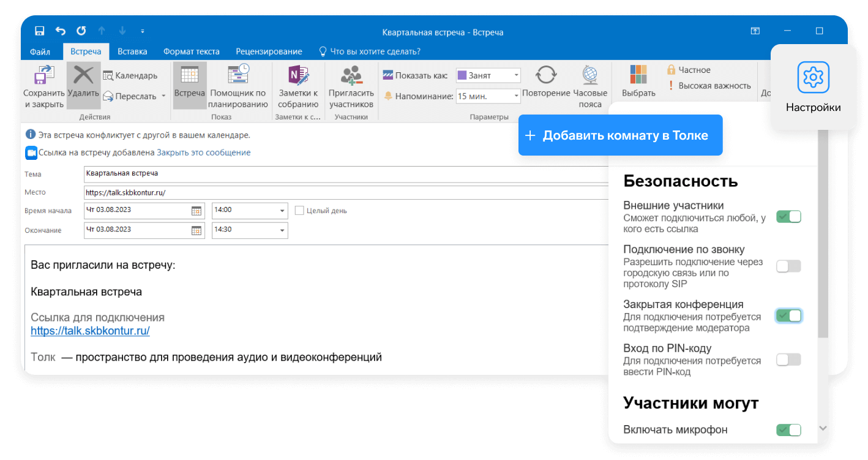The width and height of the screenshot is (868, 460).
Task: Expand the start time 14:00 dropdown
Action: coord(282,211)
